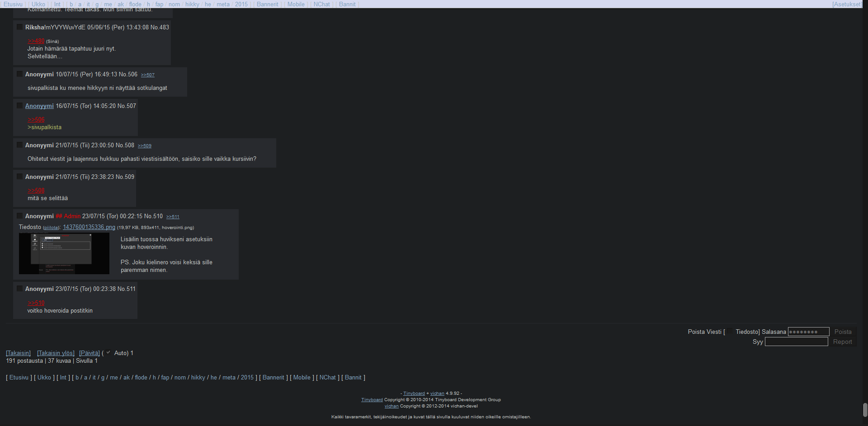This screenshot has height=426, width=868.
Task: Toggle the Auto update checkbox
Action: pos(108,353)
